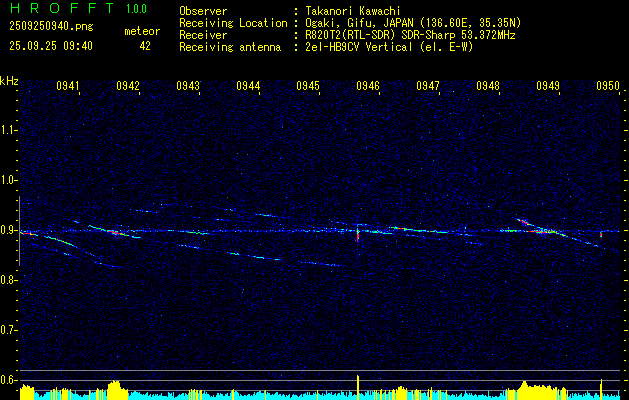Click frequency axis value 1.0
629x400 pixels.
tap(7, 180)
